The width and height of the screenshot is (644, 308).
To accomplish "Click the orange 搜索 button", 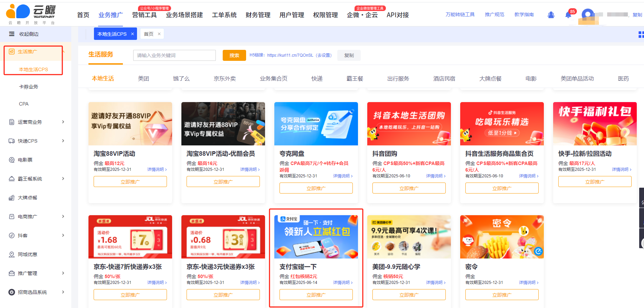I will pyautogui.click(x=234, y=55).
